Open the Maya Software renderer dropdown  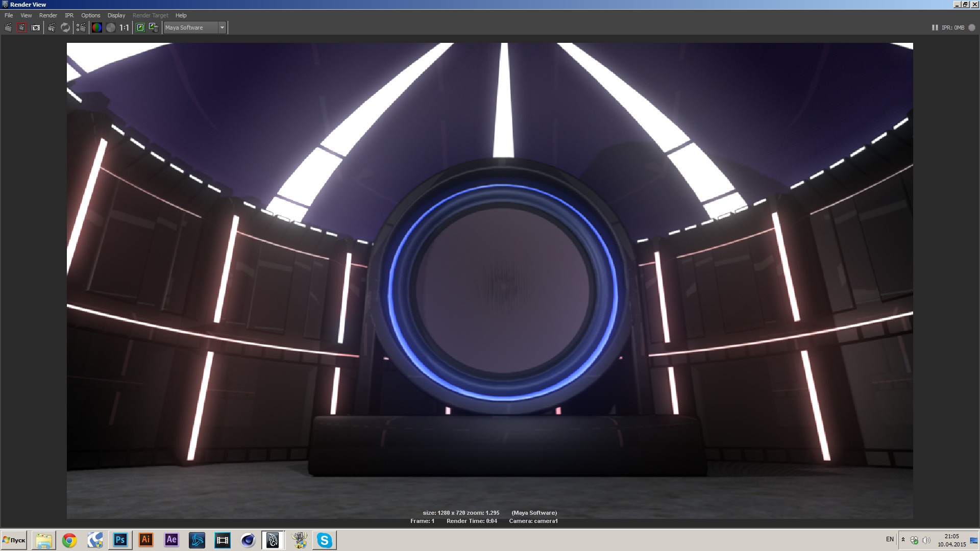[222, 28]
